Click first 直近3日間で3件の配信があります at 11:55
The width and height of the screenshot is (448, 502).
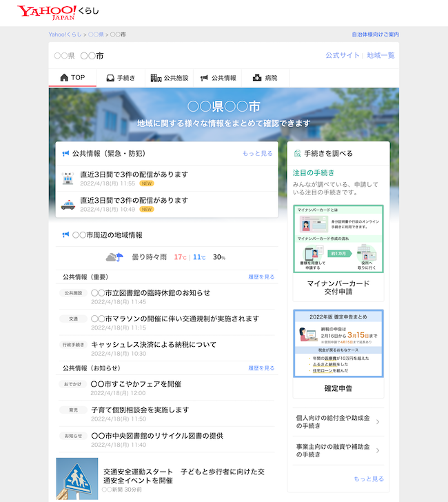click(134, 174)
